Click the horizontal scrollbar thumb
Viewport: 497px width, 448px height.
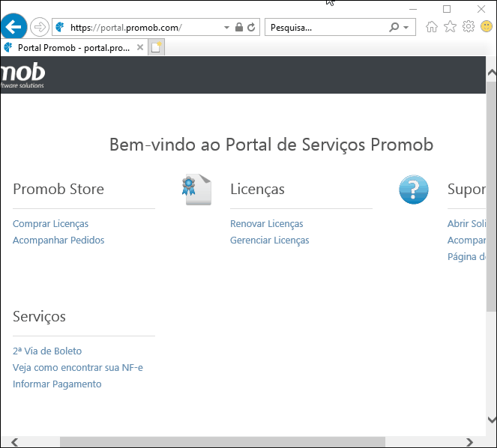223,442
